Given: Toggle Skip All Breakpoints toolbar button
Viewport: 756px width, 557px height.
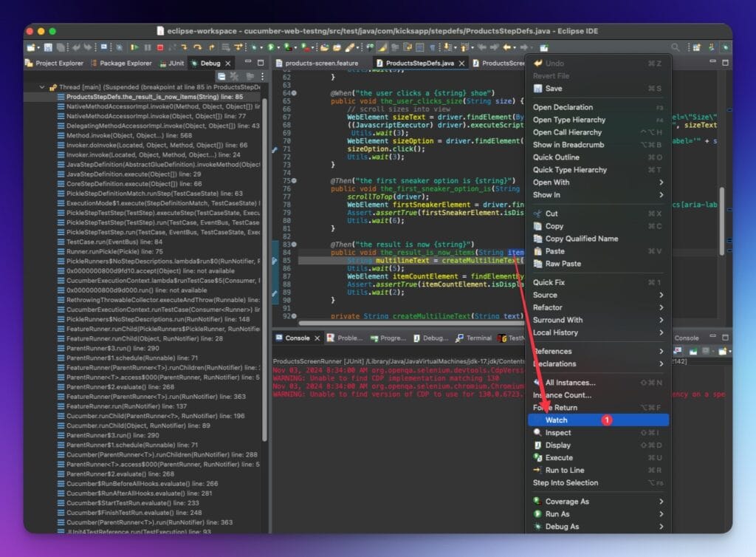Looking at the screenshot, I should tap(119, 47).
